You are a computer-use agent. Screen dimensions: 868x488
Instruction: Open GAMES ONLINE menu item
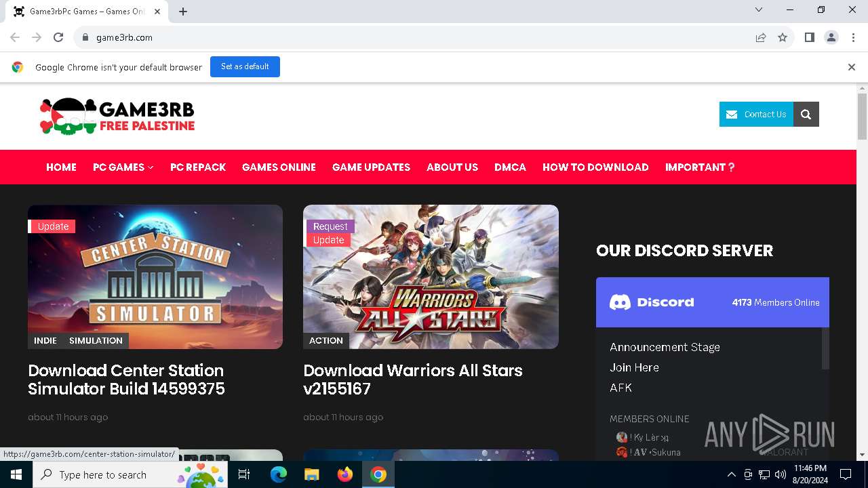click(x=279, y=167)
